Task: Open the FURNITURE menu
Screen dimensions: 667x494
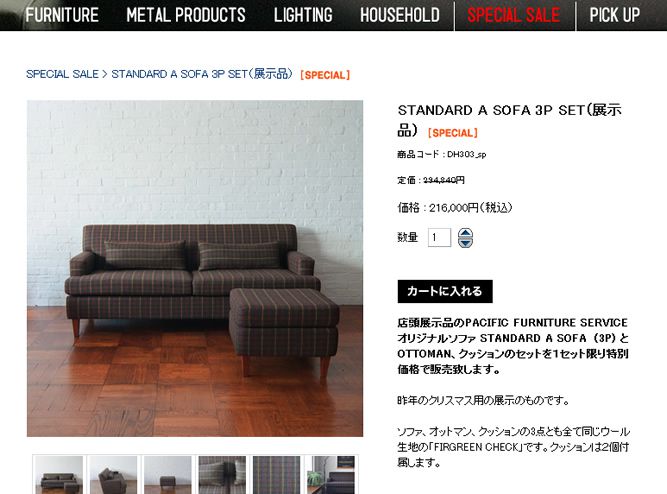Action: (62, 15)
